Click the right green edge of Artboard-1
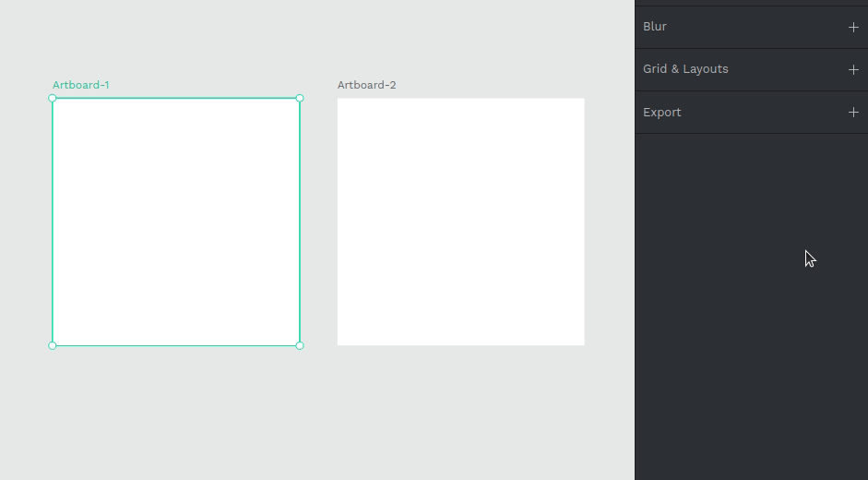Image resolution: width=868 pixels, height=480 pixels. click(x=300, y=222)
